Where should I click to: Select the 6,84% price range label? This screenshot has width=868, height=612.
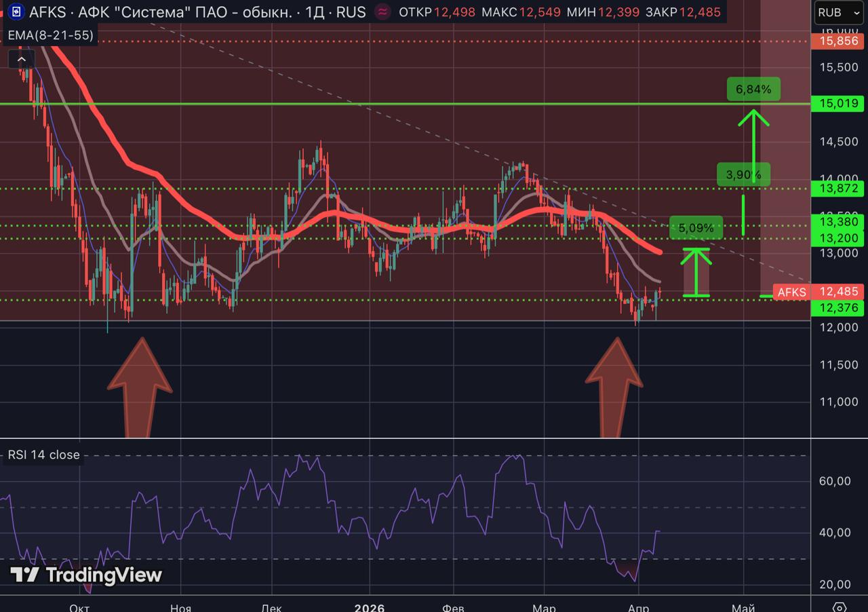(753, 90)
